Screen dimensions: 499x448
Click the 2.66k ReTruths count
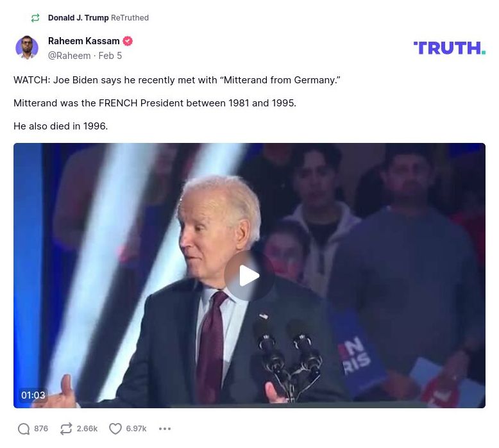point(87,429)
